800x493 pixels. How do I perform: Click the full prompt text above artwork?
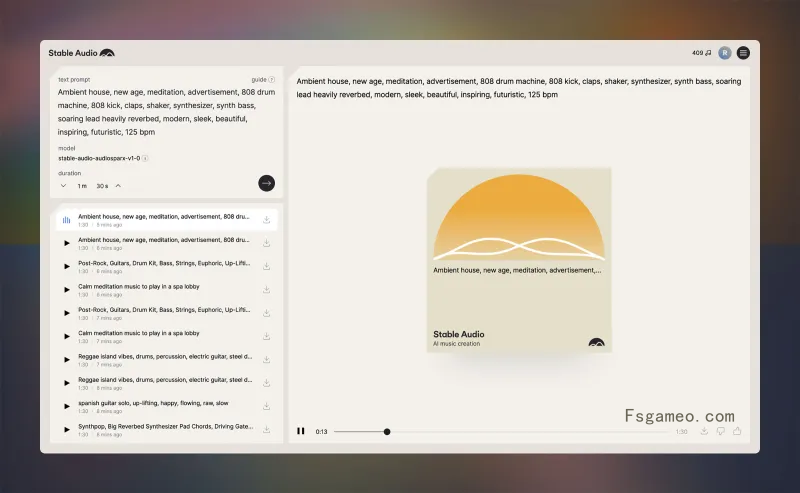pyautogui.click(x=519, y=88)
